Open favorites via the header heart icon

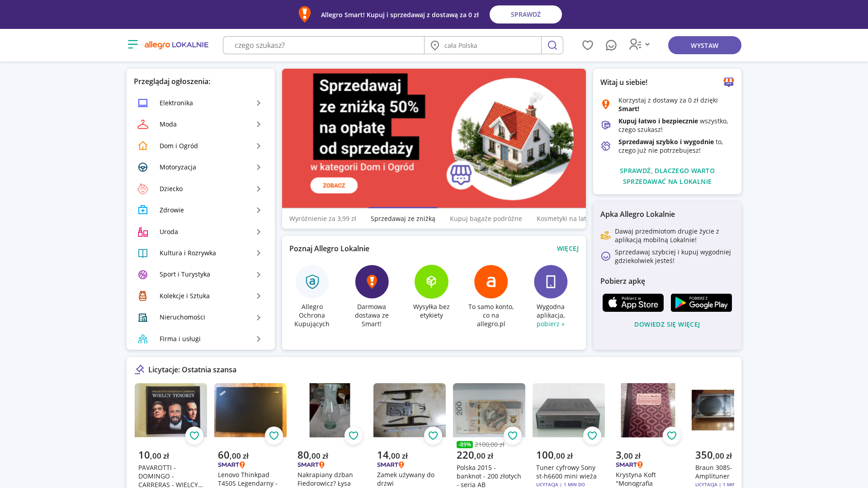tap(588, 45)
